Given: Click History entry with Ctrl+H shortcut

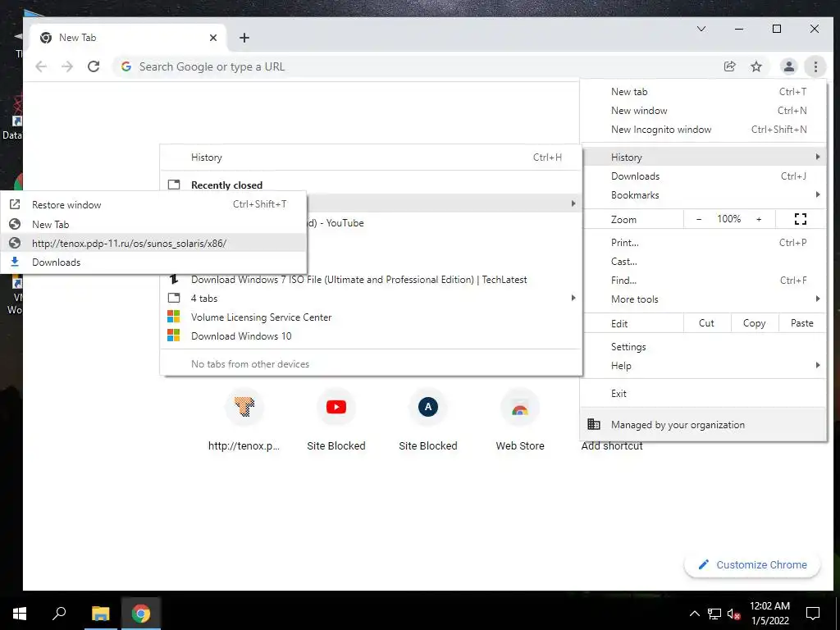Looking at the screenshot, I should pos(371,157).
